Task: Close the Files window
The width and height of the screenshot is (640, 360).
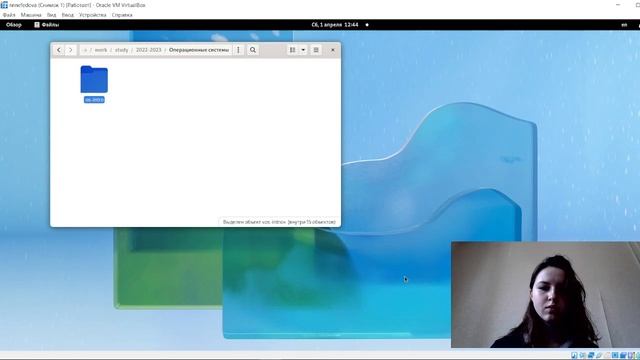Action: [x=333, y=50]
